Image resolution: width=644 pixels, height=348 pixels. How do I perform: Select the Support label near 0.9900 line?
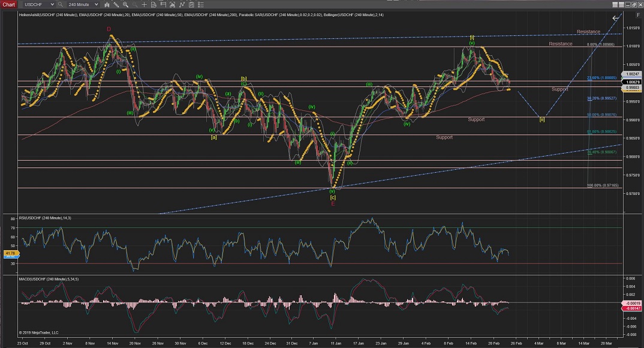coord(477,119)
